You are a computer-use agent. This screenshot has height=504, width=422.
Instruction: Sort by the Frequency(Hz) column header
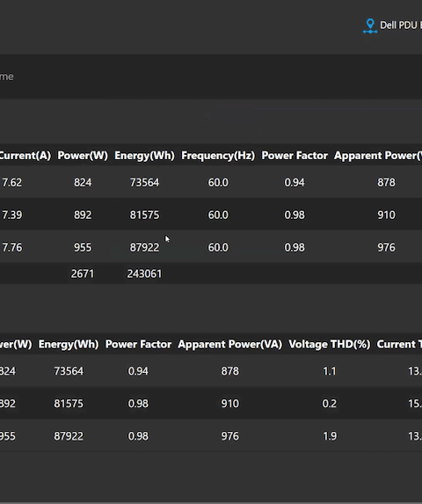click(x=218, y=156)
